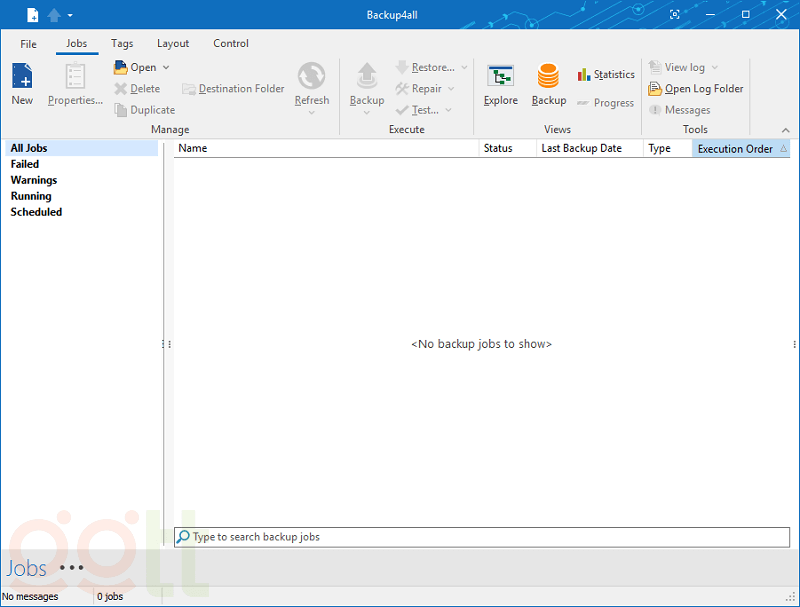Click the three dots navigation options button
The height and width of the screenshot is (607, 800).
coord(72,568)
